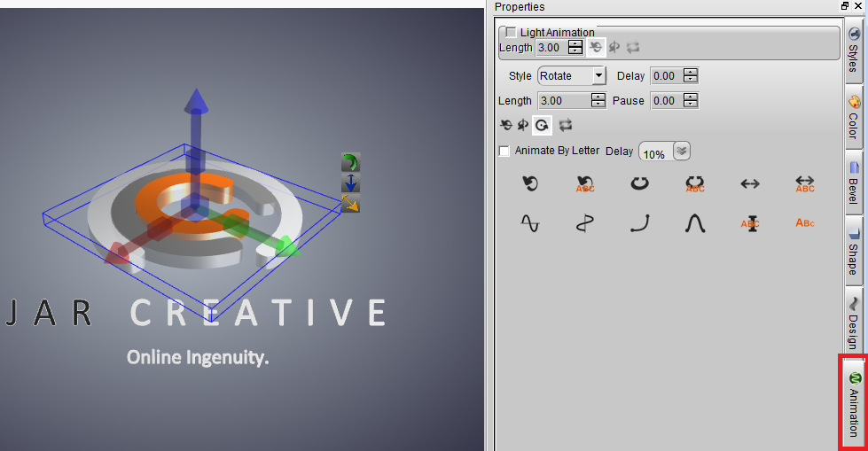868x451 pixels.
Task: Apply the counter-clockwise rotate animation preset
Action: (530, 183)
